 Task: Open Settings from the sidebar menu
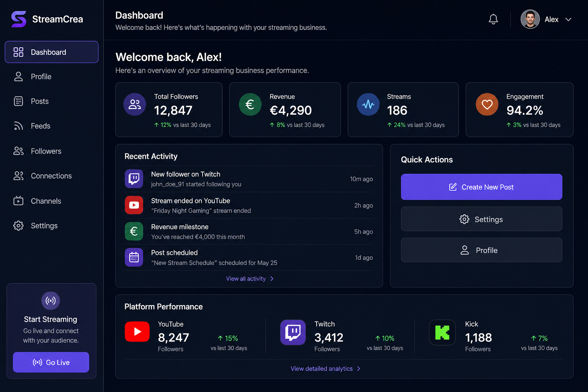pyautogui.click(x=52, y=225)
